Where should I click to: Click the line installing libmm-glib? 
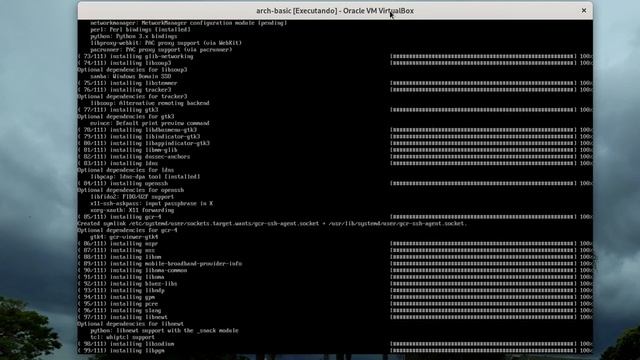(127, 150)
